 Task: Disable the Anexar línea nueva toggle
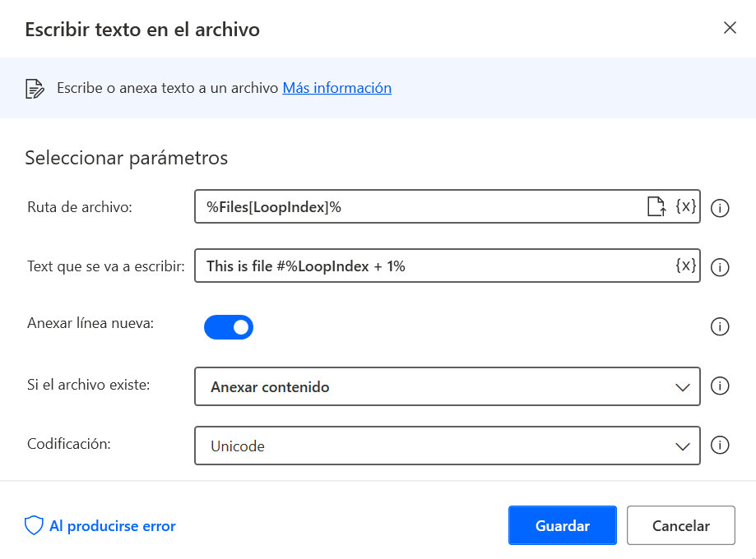(x=229, y=327)
